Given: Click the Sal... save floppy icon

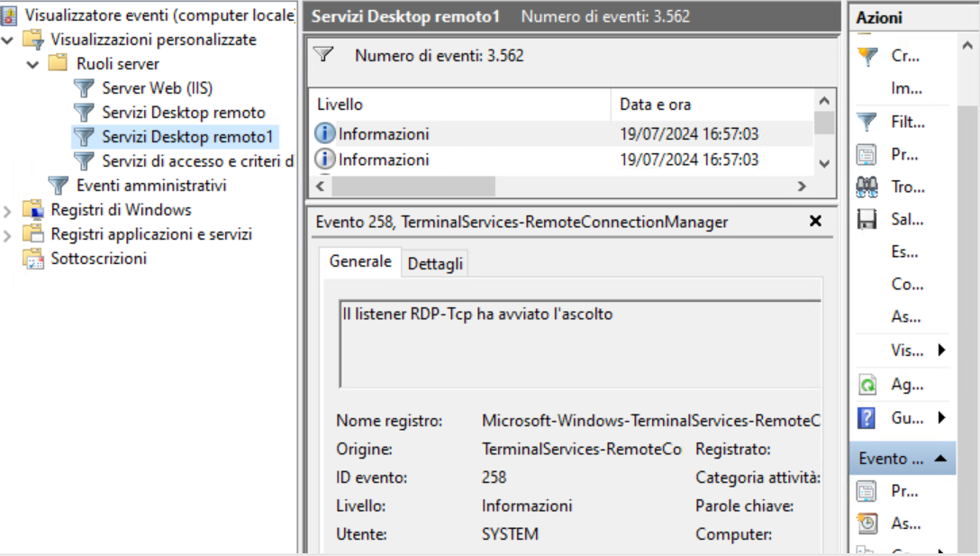Looking at the screenshot, I should pos(867,219).
